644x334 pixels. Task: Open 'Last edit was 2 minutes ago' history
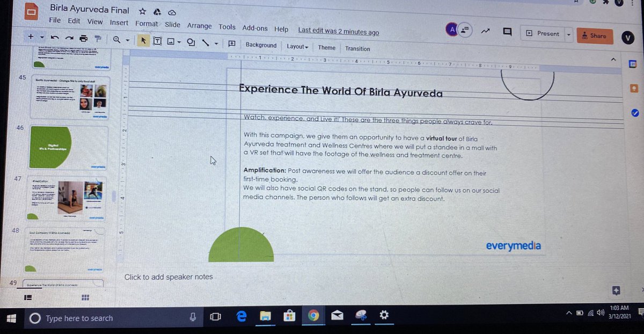click(339, 32)
